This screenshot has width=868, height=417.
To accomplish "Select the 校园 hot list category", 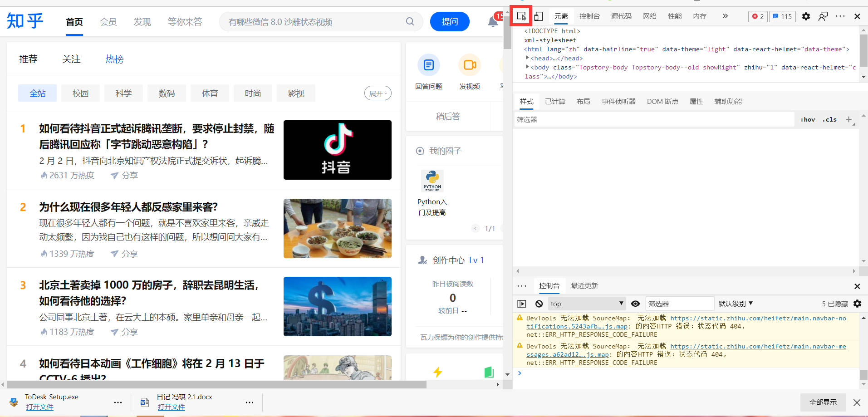I will [x=80, y=93].
